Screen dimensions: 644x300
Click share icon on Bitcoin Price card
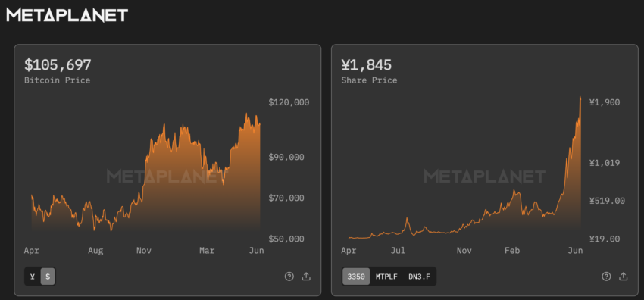coord(306,277)
